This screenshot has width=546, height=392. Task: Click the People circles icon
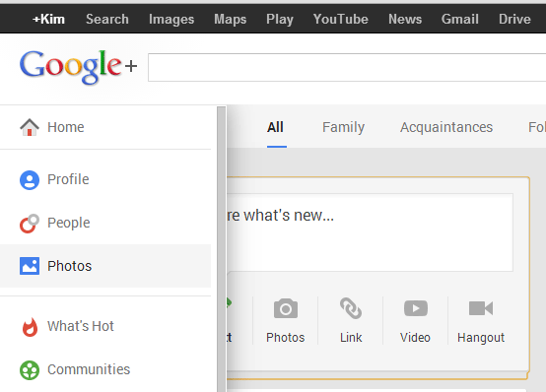click(30, 224)
